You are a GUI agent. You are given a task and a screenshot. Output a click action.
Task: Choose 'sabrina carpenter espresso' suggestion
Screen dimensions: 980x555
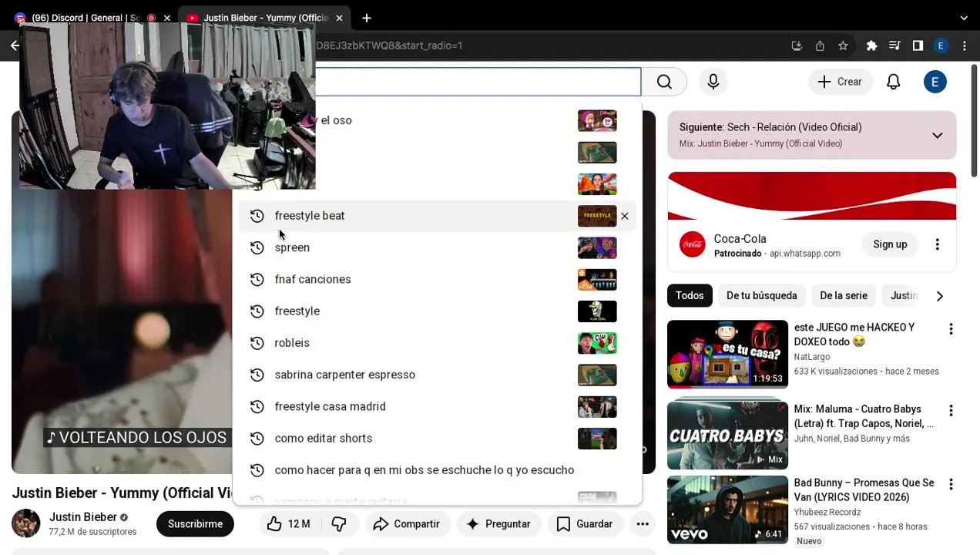437,375
